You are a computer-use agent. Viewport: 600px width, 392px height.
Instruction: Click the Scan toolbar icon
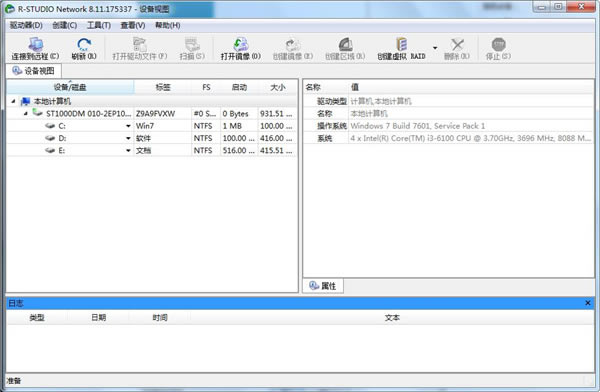click(x=192, y=44)
